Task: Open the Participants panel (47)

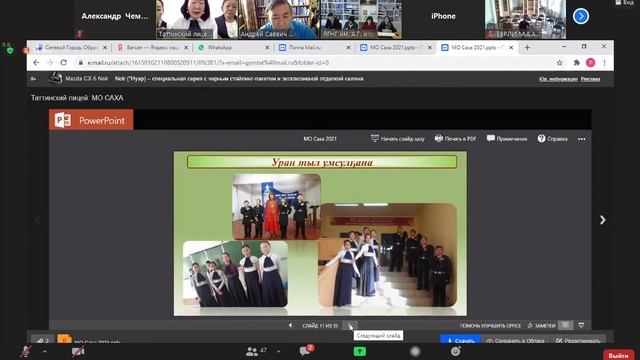Action: [x=257, y=351]
